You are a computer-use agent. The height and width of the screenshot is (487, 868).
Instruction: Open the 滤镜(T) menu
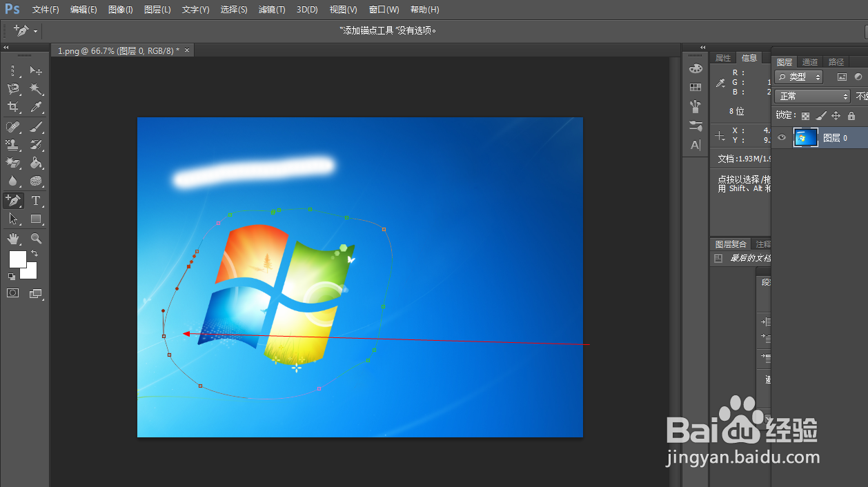(272, 10)
